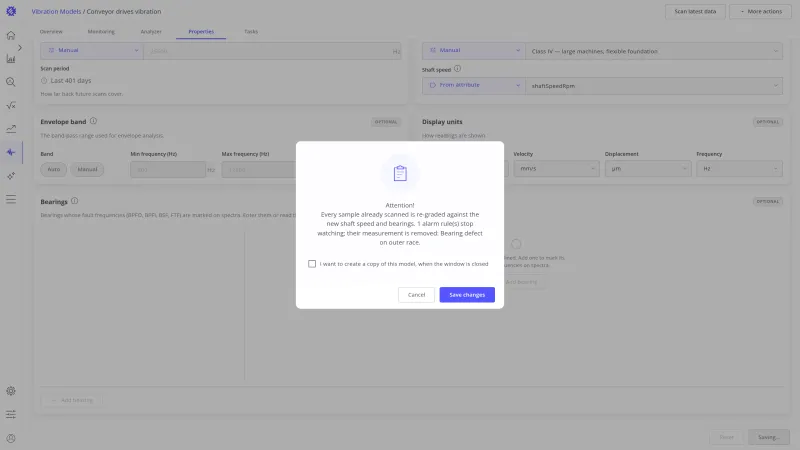This screenshot has height=450, width=800.
Task: Select the Auto band option
Action: click(54, 169)
